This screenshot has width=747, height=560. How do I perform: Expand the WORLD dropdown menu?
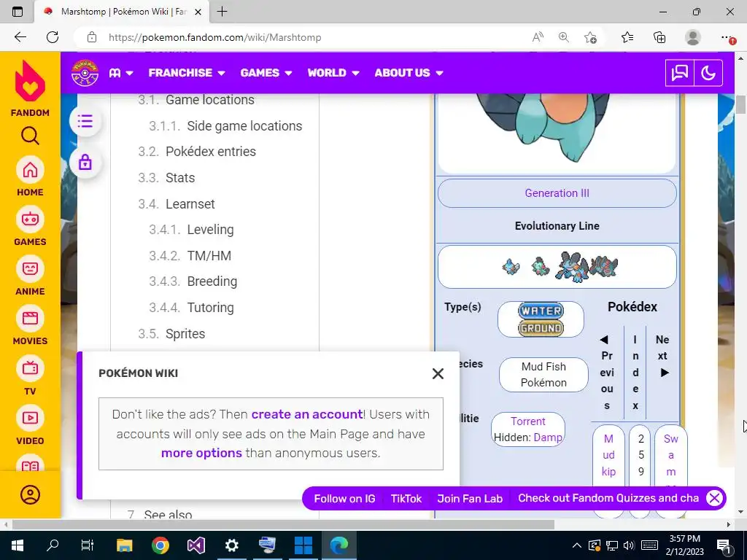click(333, 73)
